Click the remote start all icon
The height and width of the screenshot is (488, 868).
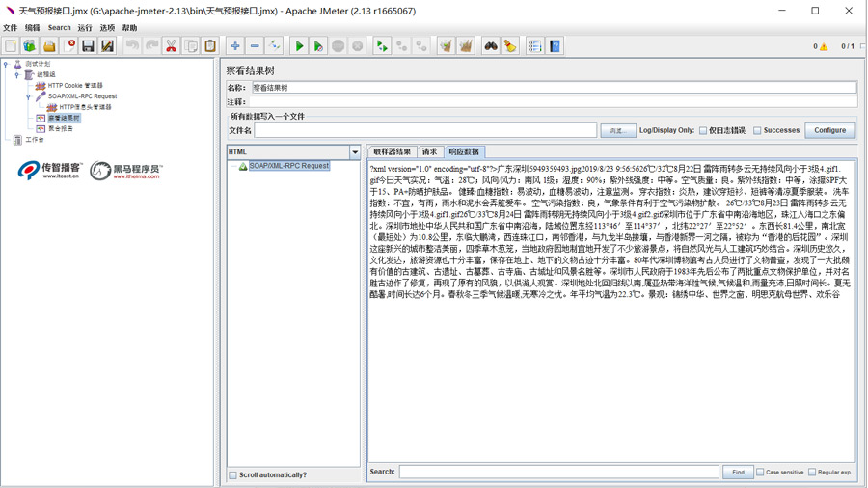click(x=382, y=46)
